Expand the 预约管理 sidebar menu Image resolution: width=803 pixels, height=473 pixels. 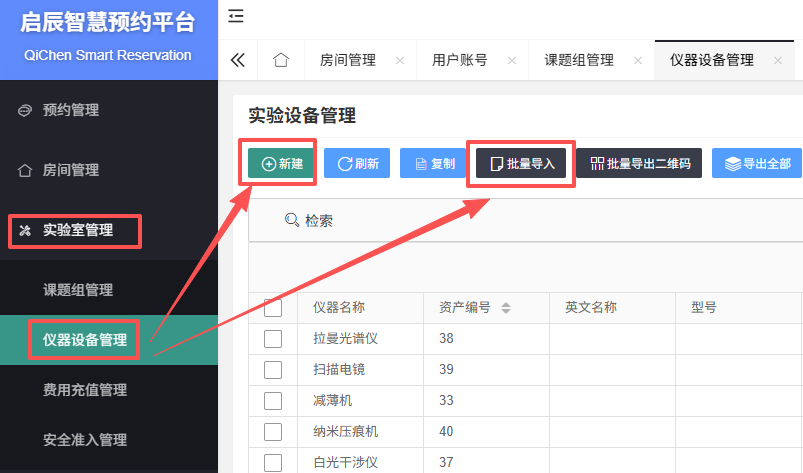[x=70, y=110]
